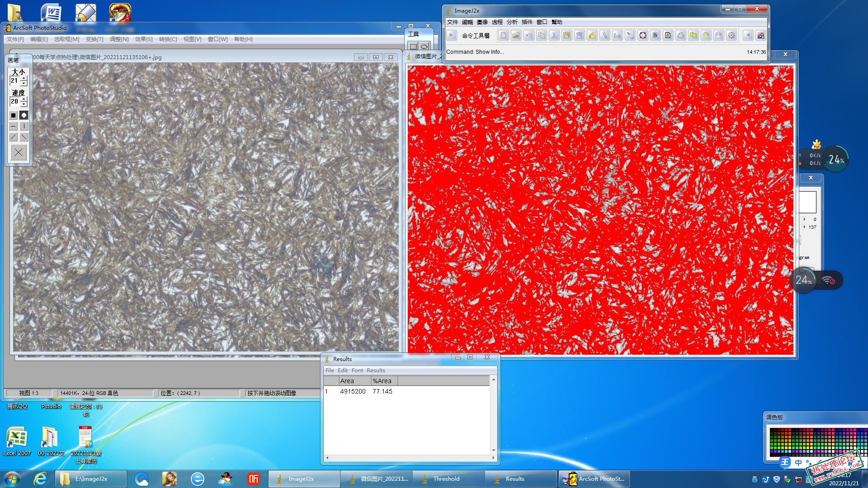Click the brush 大小 value field showing 21
The height and width of the screenshot is (488, 868).
pyautogui.click(x=15, y=81)
